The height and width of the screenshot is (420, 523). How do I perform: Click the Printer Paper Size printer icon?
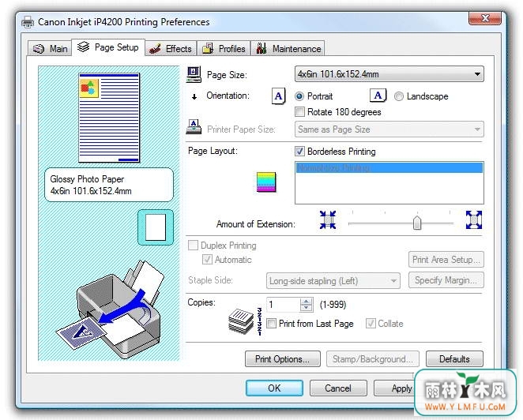click(x=194, y=126)
